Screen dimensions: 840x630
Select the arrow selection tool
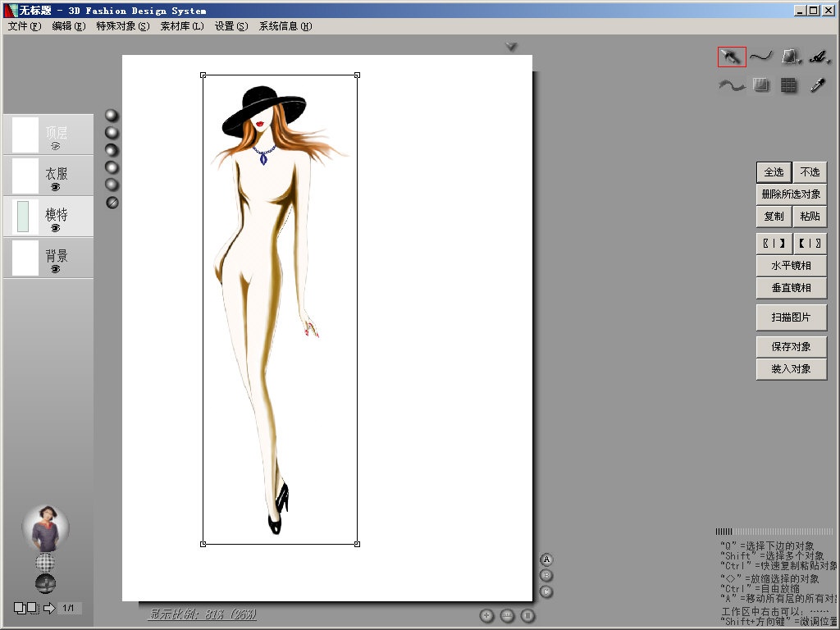click(x=731, y=57)
